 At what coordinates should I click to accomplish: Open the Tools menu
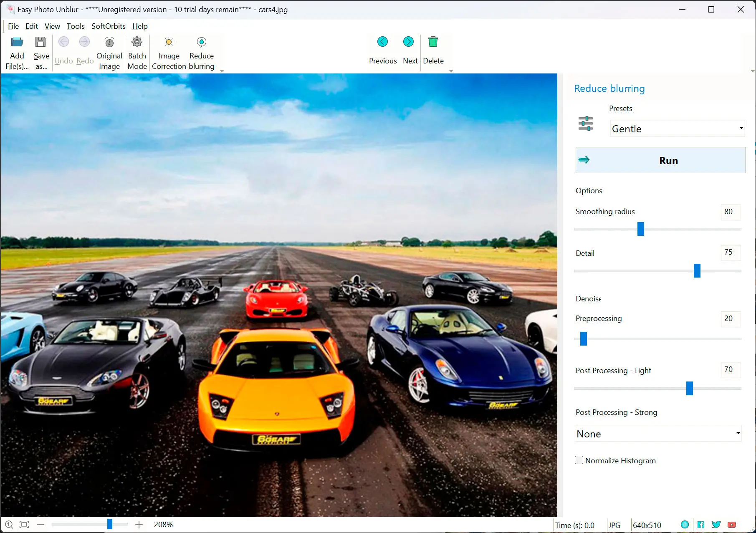click(x=76, y=26)
